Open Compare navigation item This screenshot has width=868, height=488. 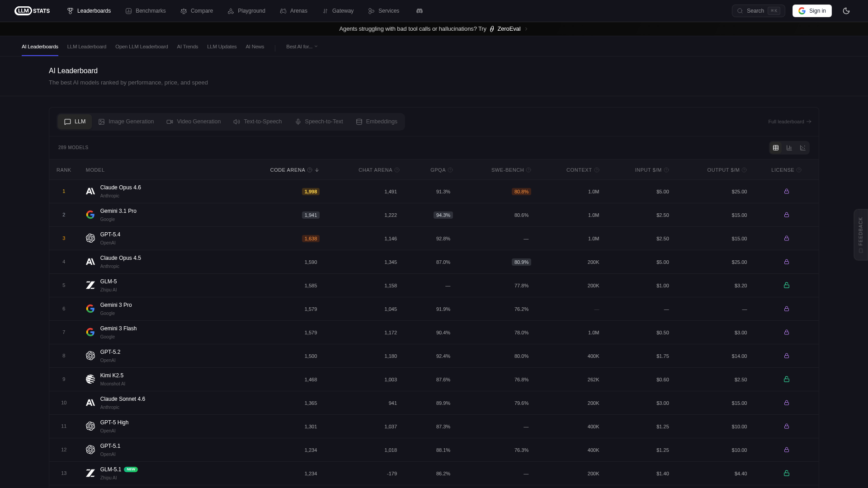(x=197, y=11)
